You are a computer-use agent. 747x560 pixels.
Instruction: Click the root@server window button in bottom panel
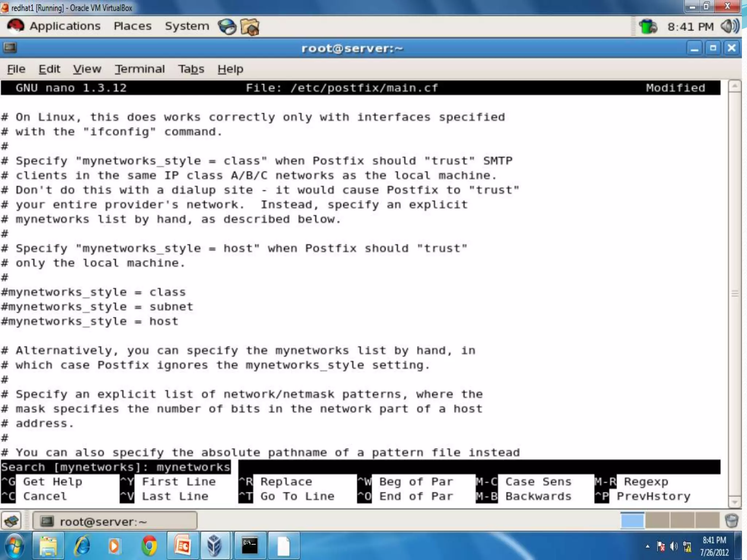115,521
